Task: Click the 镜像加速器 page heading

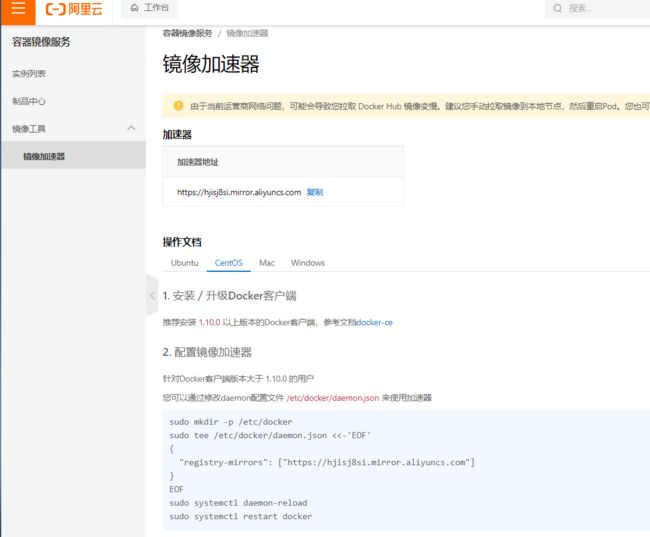Action: (x=211, y=64)
